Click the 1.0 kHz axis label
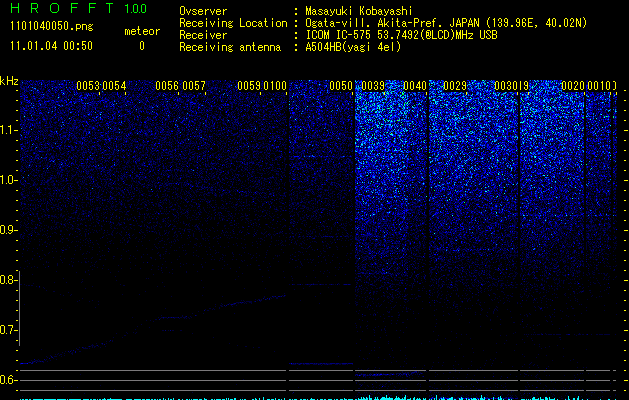The height and width of the screenshot is (400, 629). point(9,180)
